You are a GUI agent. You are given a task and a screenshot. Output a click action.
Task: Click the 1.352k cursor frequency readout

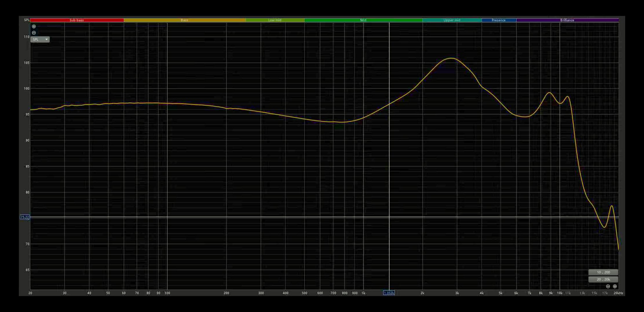(389, 293)
